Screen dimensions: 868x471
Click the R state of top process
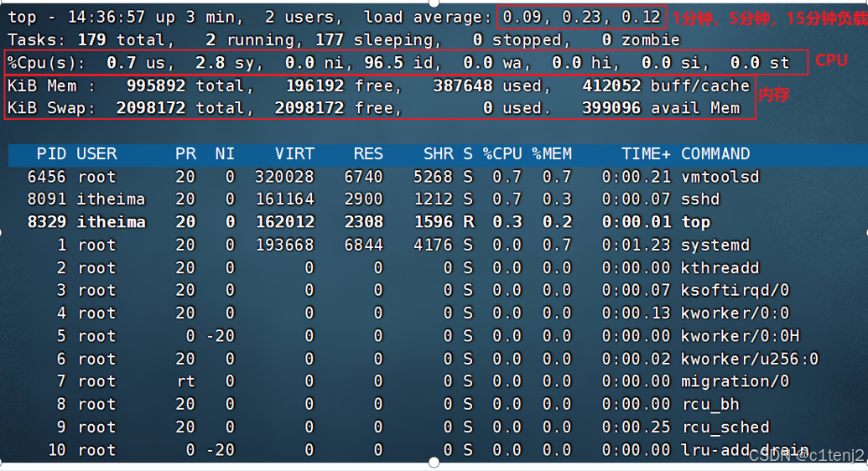tap(468, 222)
